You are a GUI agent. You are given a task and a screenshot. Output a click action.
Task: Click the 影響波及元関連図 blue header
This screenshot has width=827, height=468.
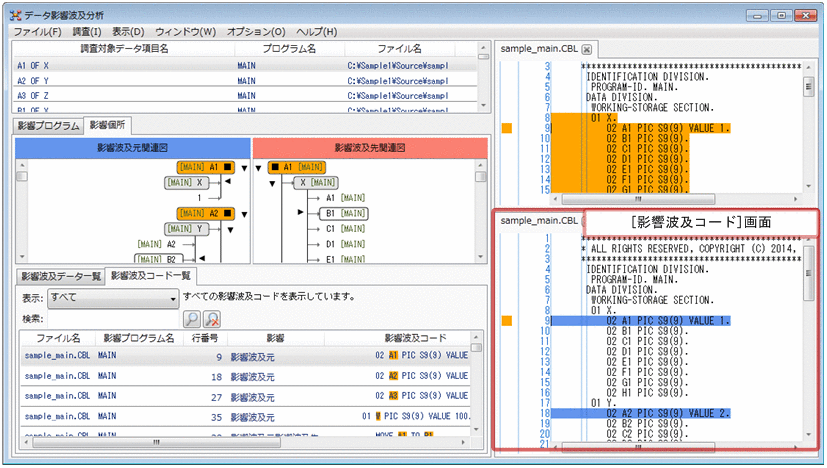click(132, 148)
